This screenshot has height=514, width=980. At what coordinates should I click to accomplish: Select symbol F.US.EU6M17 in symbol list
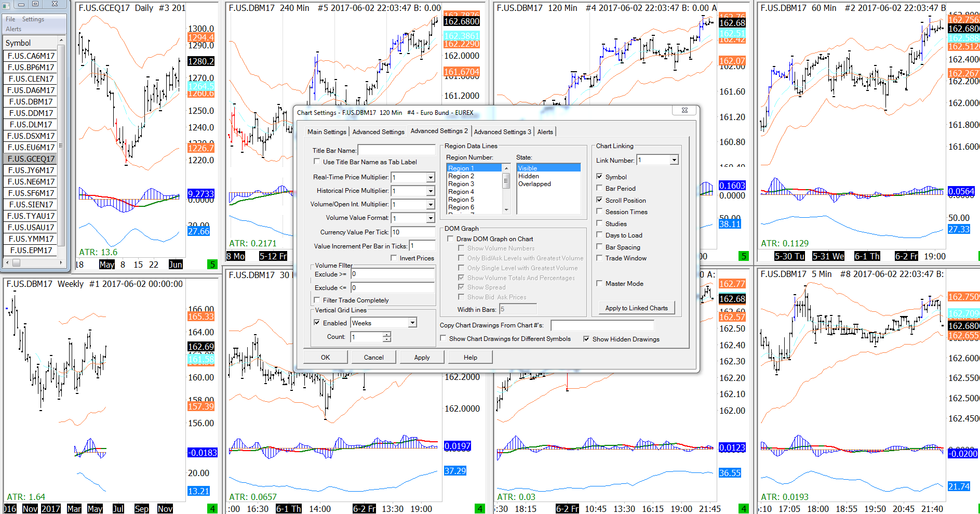pos(31,147)
